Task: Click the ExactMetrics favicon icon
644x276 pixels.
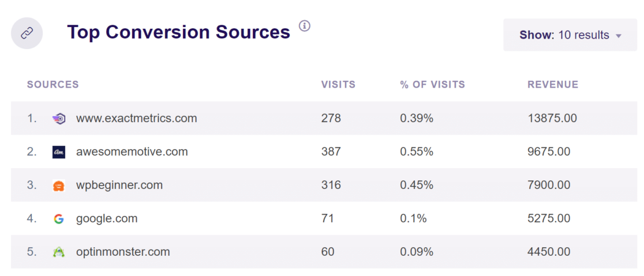Action: (58, 119)
